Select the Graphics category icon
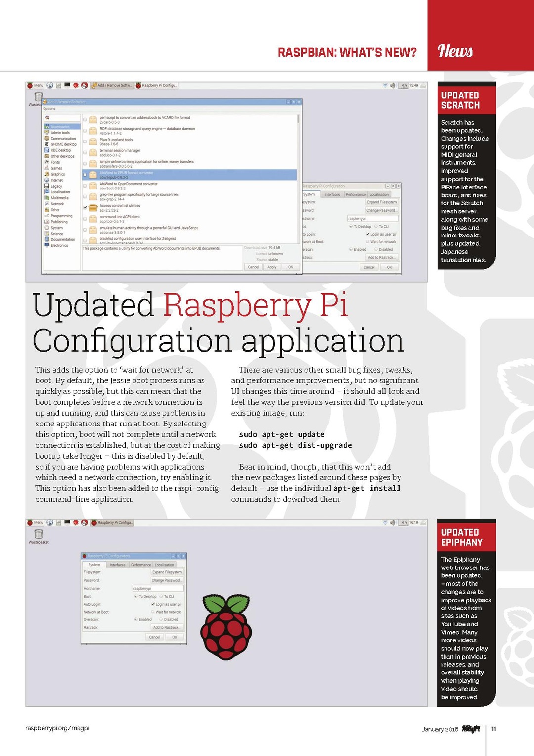Screen dimensions: 534x756 (x=47, y=174)
